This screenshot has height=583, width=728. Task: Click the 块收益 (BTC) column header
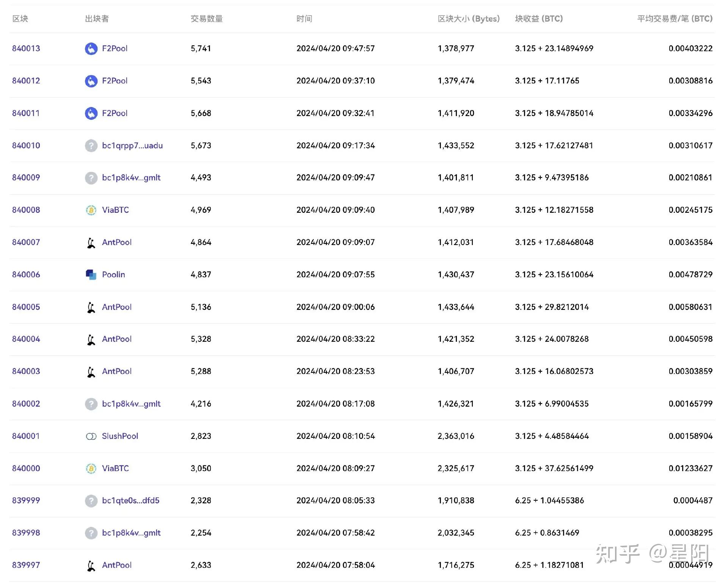539,19
